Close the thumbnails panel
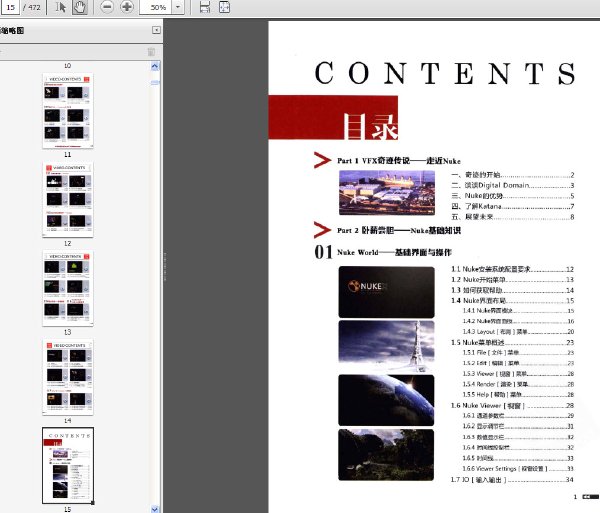The image size is (600, 513). [156, 30]
